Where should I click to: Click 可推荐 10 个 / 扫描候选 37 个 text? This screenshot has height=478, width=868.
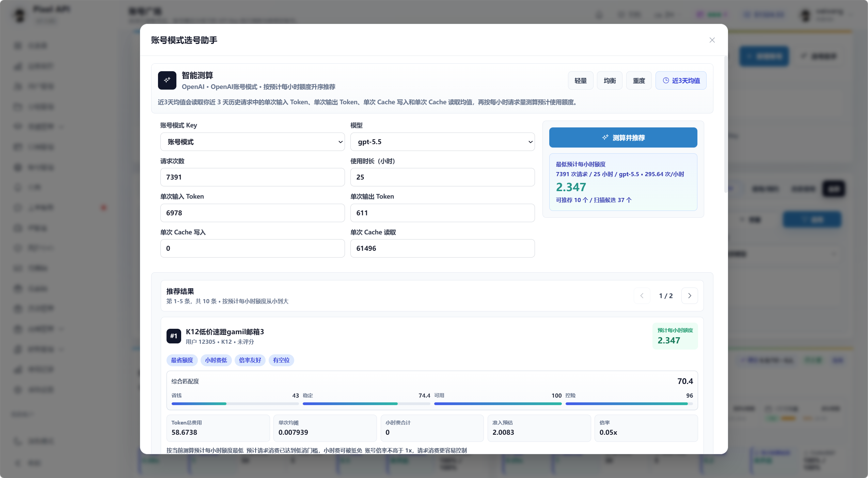[x=594, y=200]
